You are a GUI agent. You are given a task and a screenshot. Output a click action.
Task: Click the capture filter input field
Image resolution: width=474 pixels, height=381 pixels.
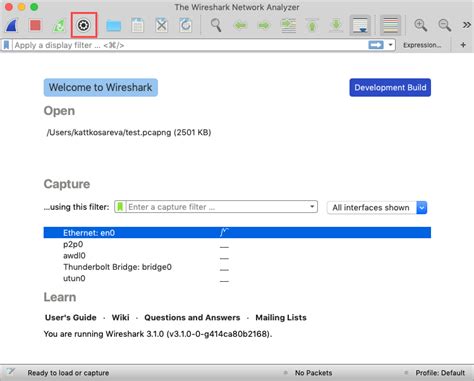tap(217, 207)
